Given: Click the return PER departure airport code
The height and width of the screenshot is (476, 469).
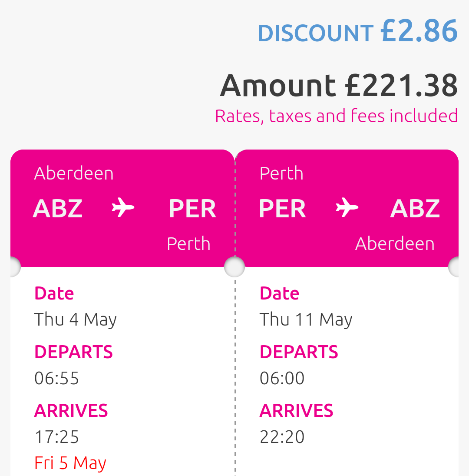Looking at the screenshot, I should tap(282, 209).
